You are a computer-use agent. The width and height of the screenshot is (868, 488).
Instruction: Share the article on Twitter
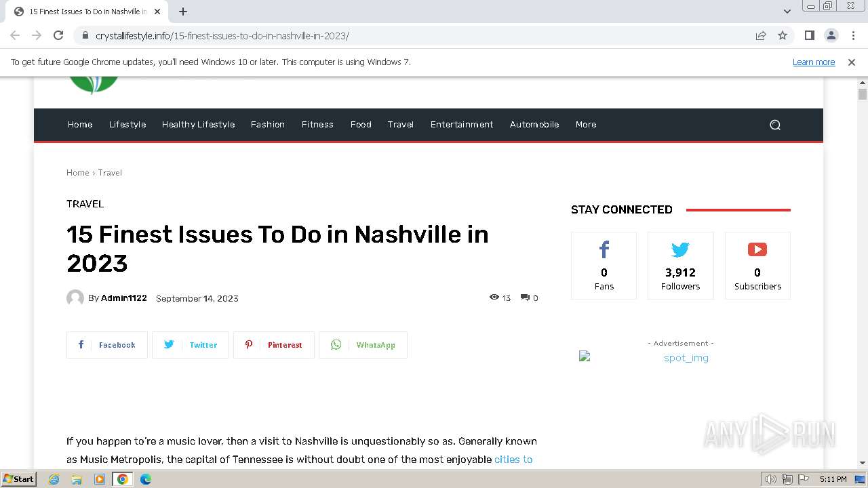click(x=191, y=345)
